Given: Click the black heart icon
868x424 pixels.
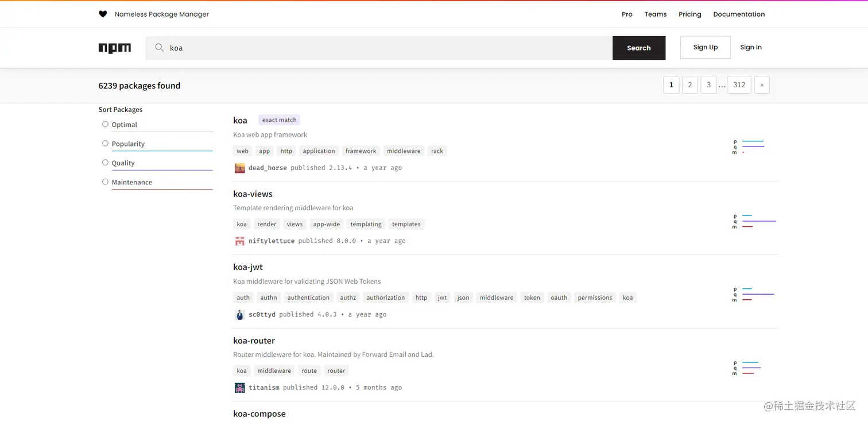Looking at the screenshot, I should 103,14.
